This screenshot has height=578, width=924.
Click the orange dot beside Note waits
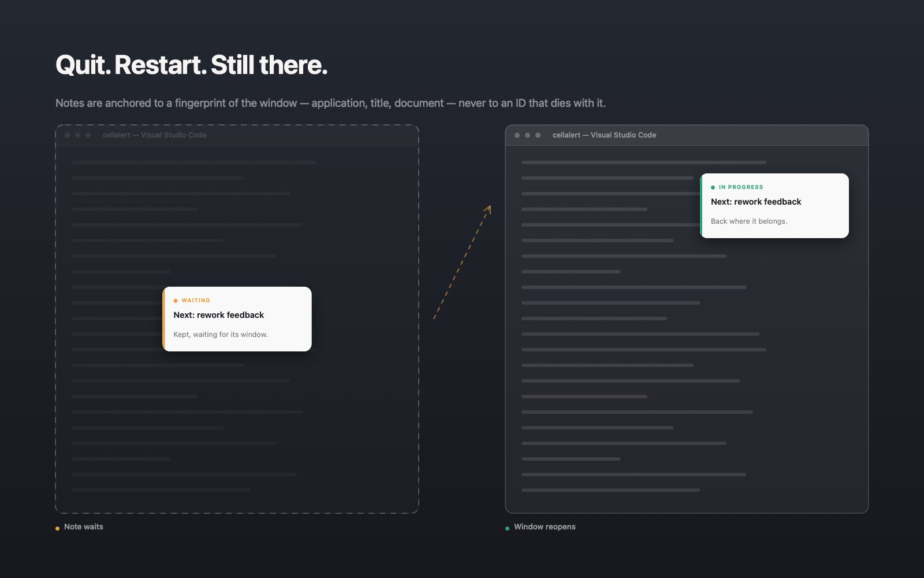click(57, 528)
